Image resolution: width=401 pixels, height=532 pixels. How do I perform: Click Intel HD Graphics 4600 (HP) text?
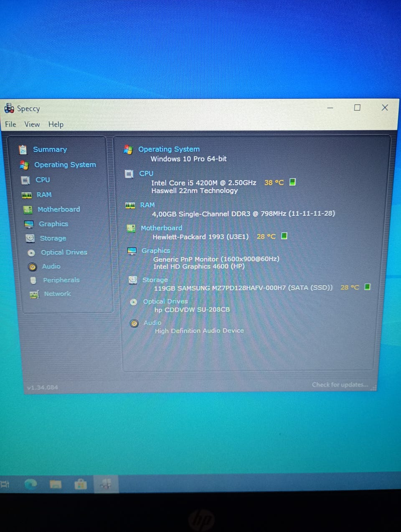[x=199, y=267]
